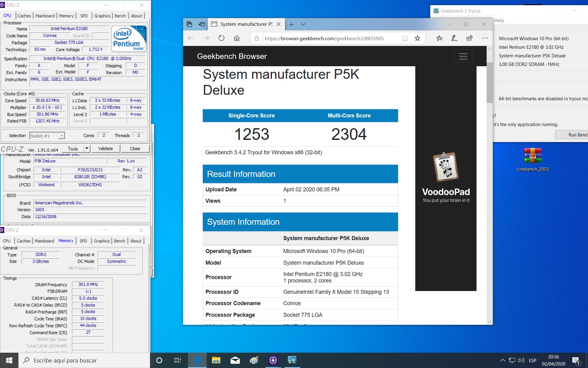Open About tab in top CPU-Z window
588x368 pixels.
tap(137, 16)
